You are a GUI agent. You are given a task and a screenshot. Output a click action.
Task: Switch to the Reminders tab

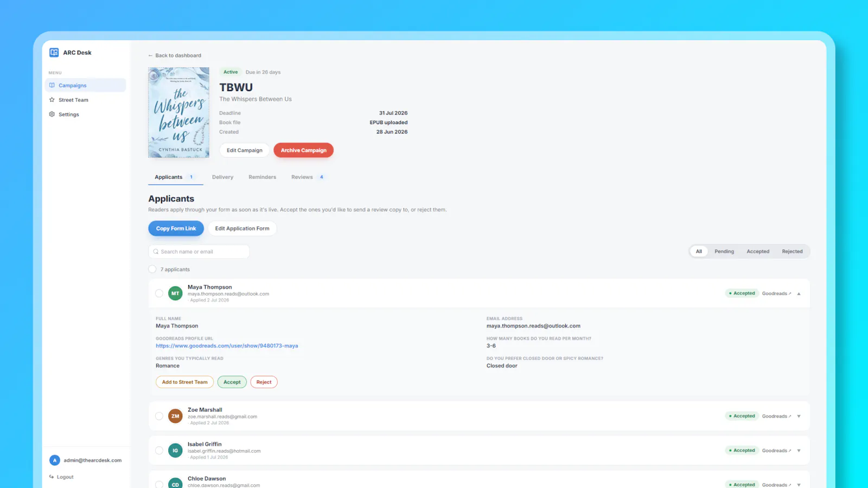pos(262,177)
